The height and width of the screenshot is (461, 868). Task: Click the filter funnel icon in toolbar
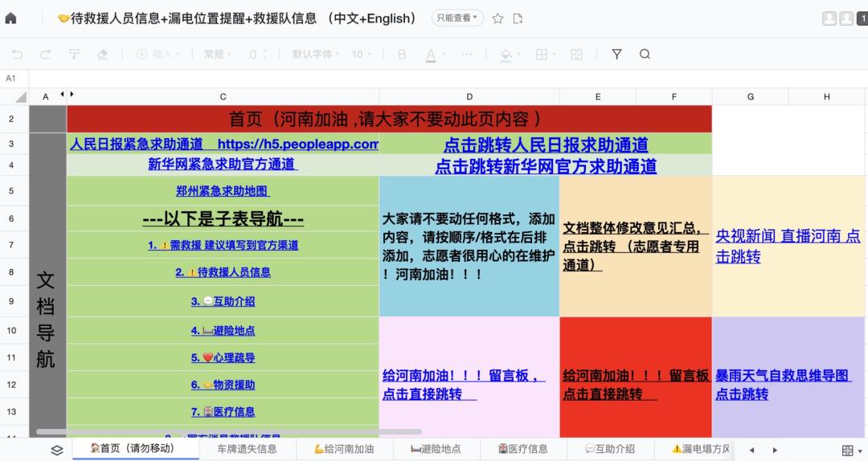[x=616, y=54]
